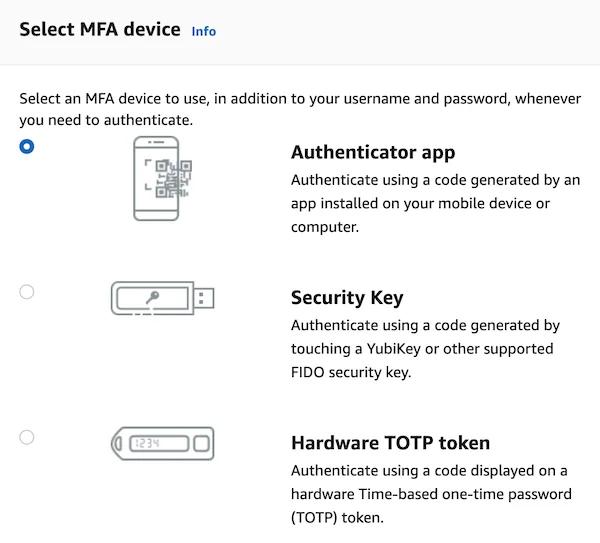Choose the Security Key radio option
The width and height of the screenshot is (600, 543).
(27, 292)
